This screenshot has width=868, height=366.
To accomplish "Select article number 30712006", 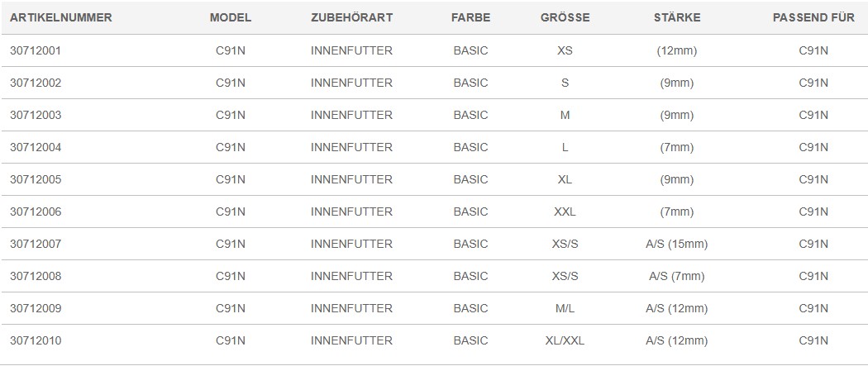I will pos(36,212).
